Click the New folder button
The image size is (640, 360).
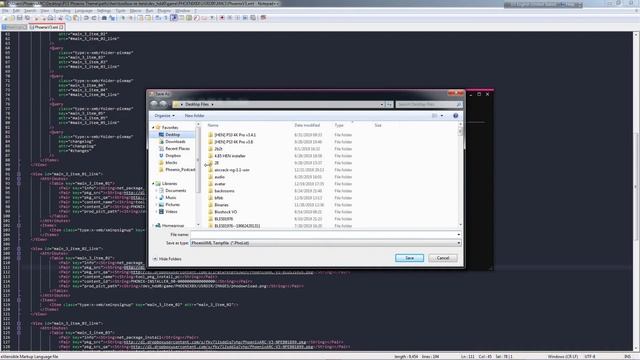194,116
